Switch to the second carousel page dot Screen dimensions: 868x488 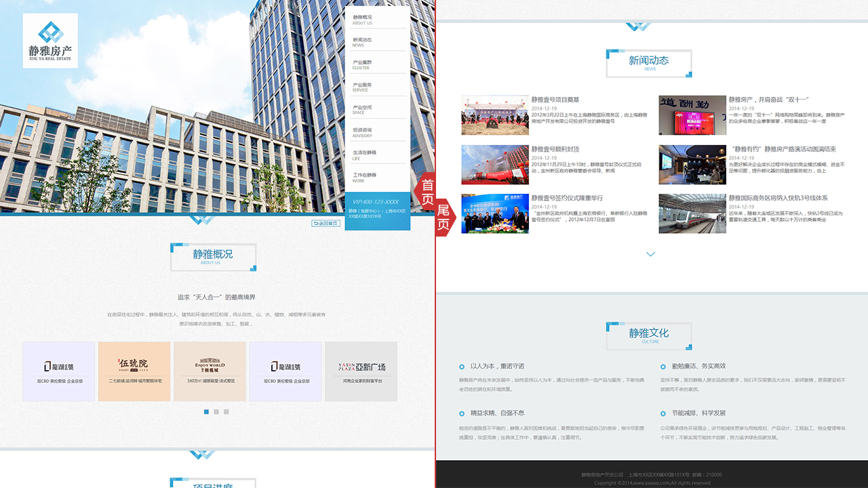coord(216,411)
